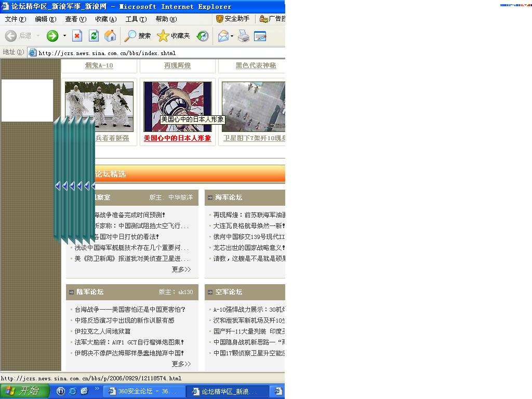This screenshot has height=399, width=532.
Task: Click the Print icon
Action: coord(243,36)
